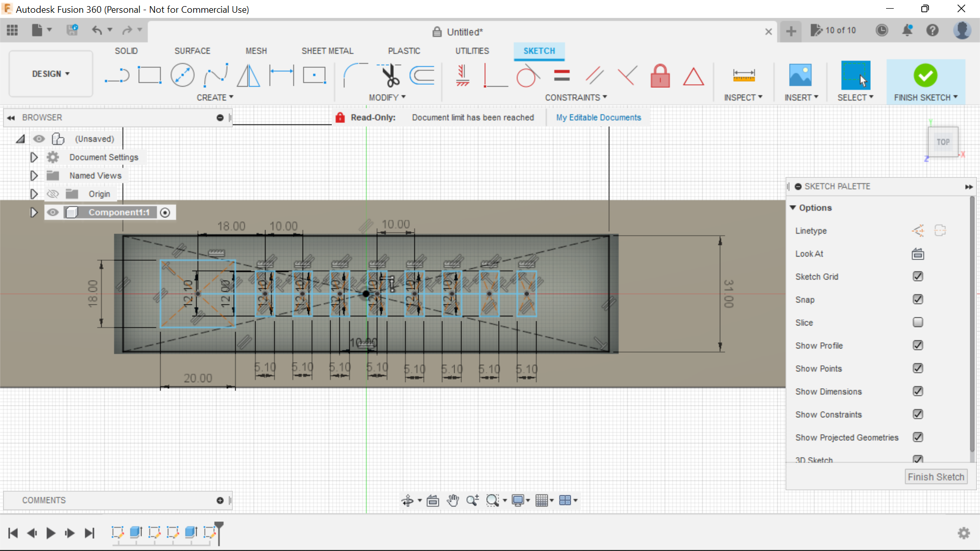Switch to the SURFACE tab

click(192, 51)
